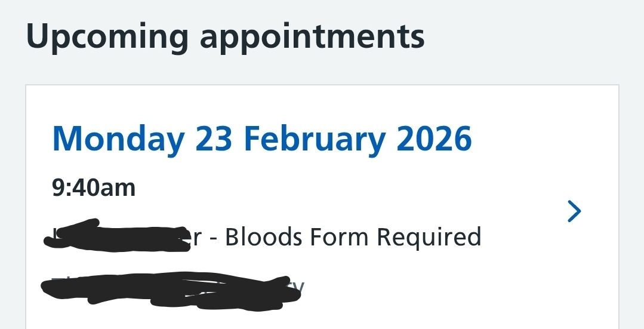Click the number '23' in the appointment date
The height and width of the screenshot is (329, 644).
click(x=214, y=139)
